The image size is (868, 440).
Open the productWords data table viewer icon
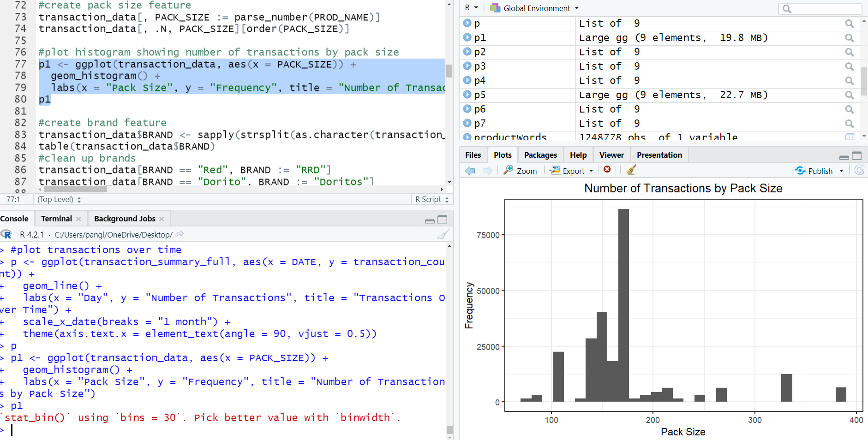[850, 137]
